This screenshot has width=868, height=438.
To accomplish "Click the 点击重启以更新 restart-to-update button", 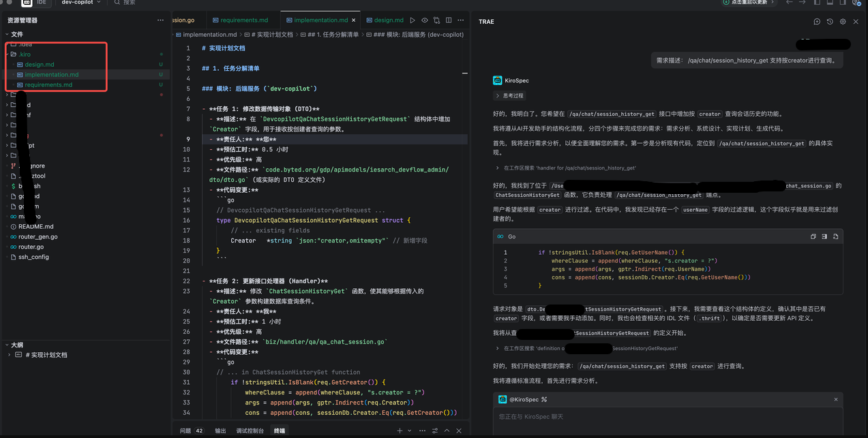I will (749, 3).
